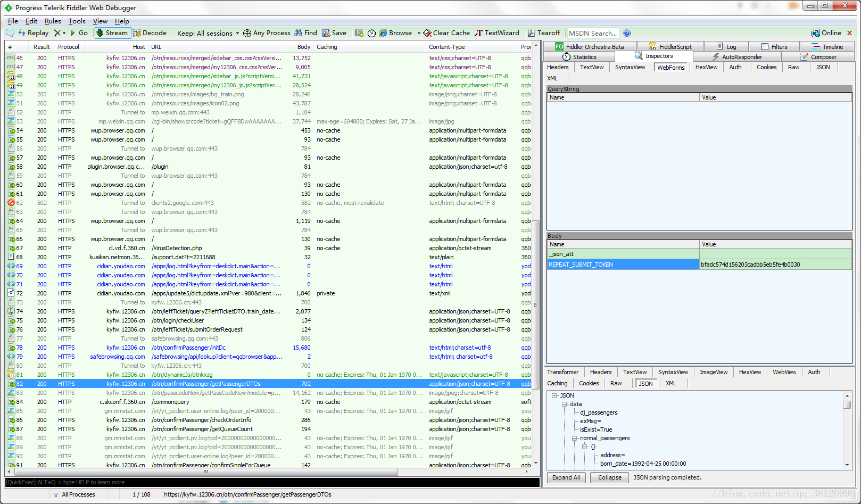Open Find sessions binoculars

coord(305,33)
